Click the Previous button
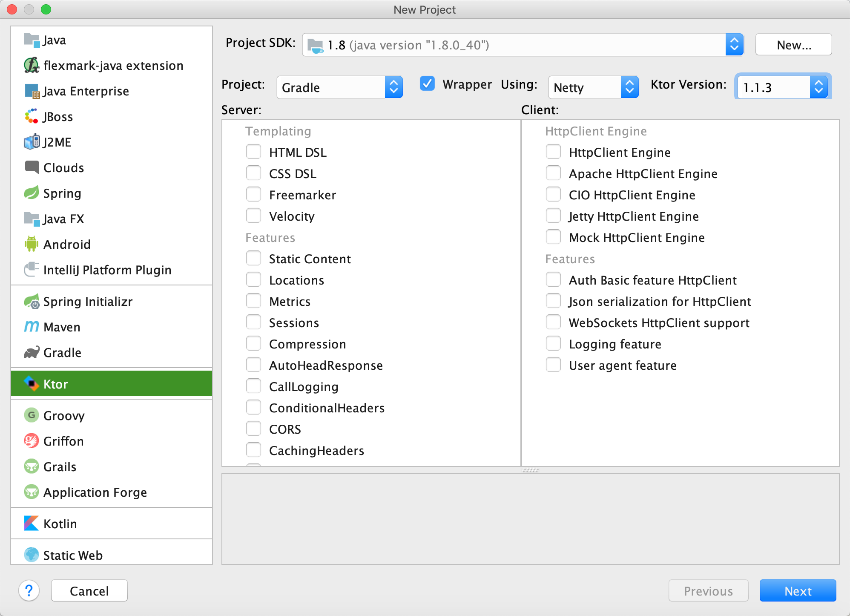This screenshot has width=850, height=616. coord(708,591)
